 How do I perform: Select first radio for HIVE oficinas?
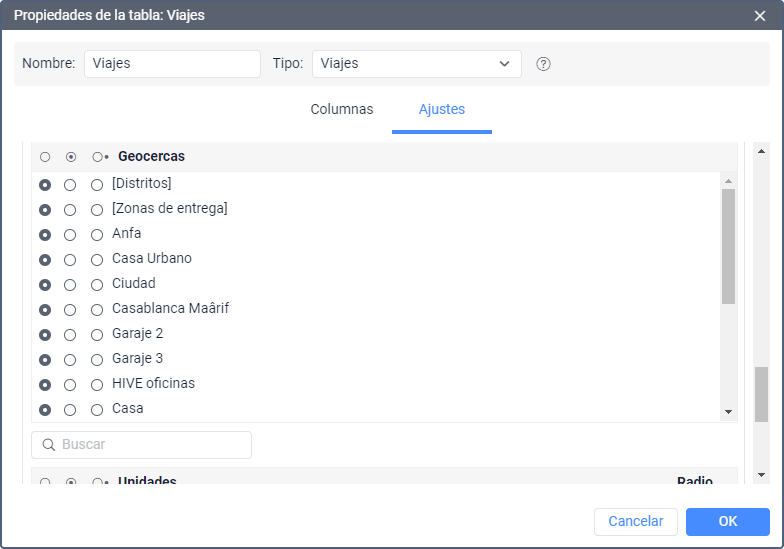45,385
